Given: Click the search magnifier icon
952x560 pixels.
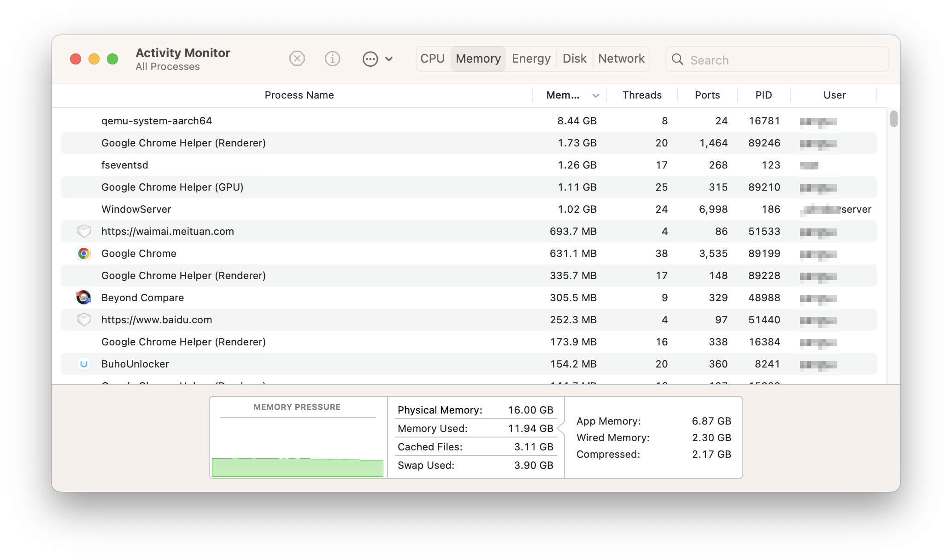Looking at the screenshot, I should (677, 59).
